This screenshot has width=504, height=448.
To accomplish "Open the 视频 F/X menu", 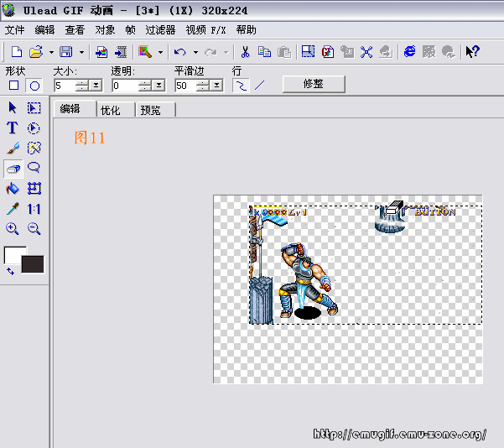I will (x=205, y=30).
